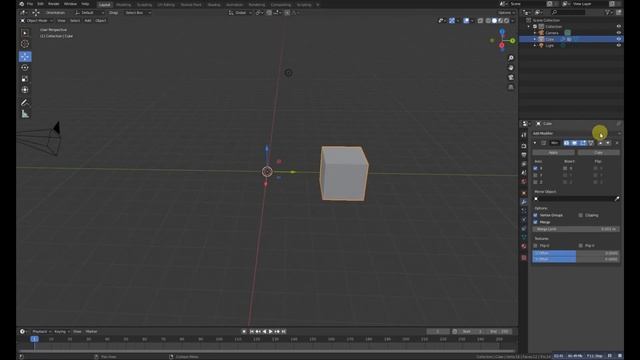Collapse the Mirror modifier panel arrow

click(535, 143)
